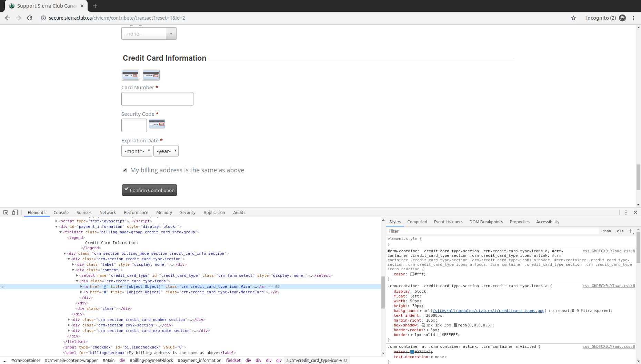Image resolution: width=641 pixels, height=364 pixels.
Task: Show the Event Listeners pane
Action: [448, 222]
